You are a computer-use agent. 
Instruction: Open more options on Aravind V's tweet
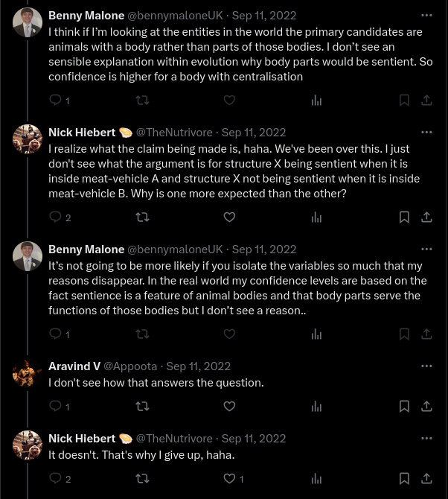pyautogui.click(x=426, y=366)
